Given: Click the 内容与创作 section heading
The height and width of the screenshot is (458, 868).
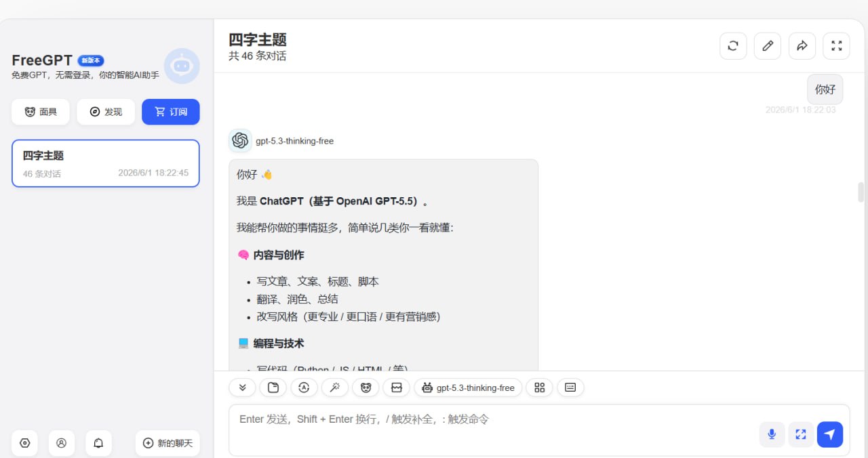Looking at the screenshot, I should 279,255.
